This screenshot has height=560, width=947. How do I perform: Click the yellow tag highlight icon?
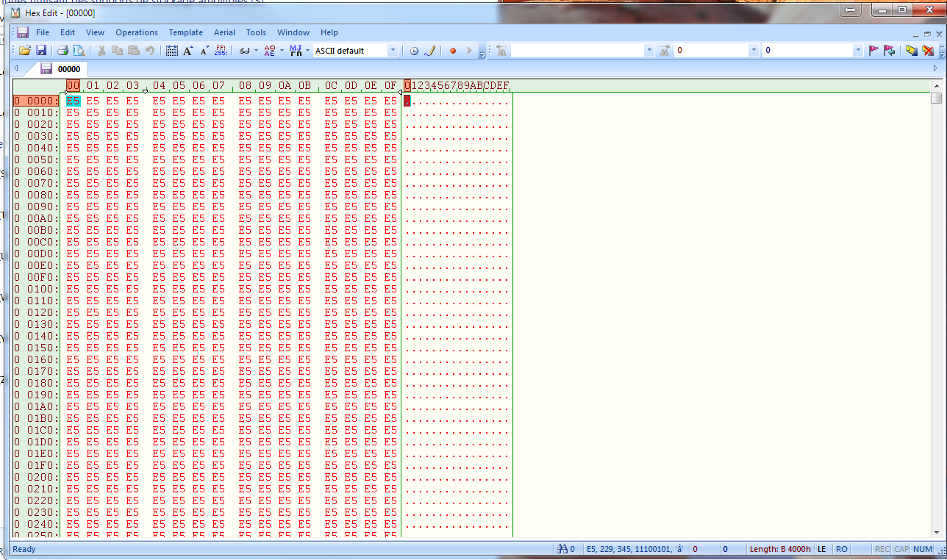[912, 51]
